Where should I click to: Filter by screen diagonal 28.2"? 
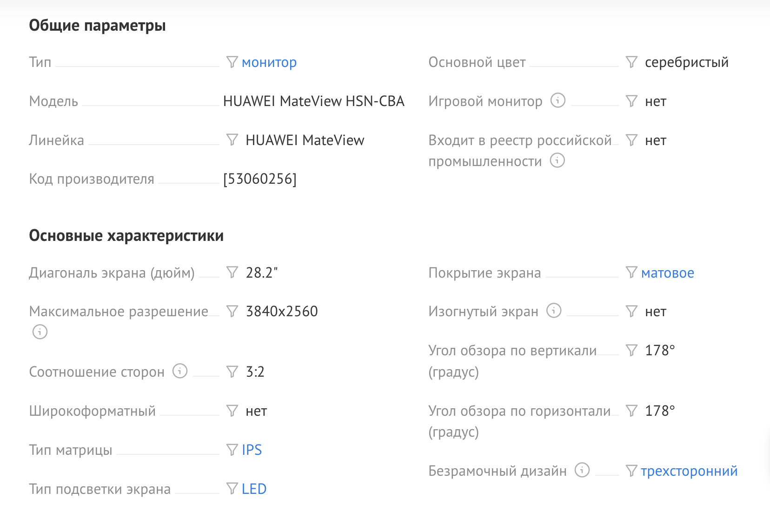[x=232, y=272]
